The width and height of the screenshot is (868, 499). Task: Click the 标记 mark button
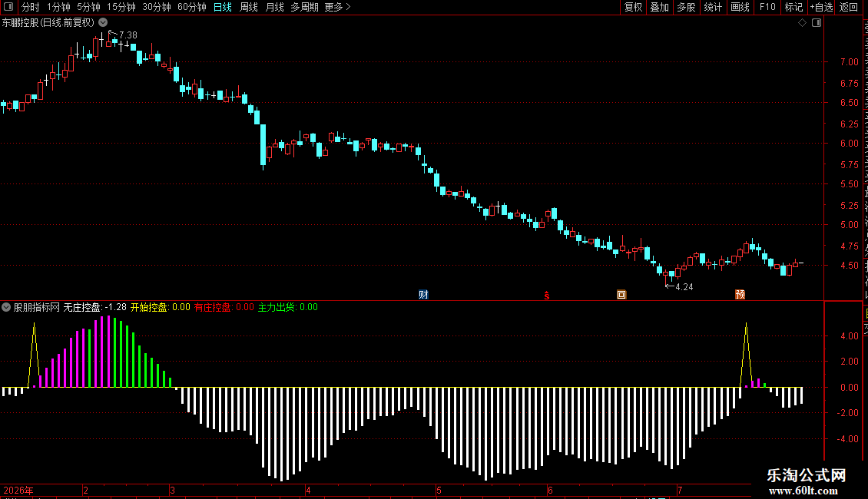793,7
